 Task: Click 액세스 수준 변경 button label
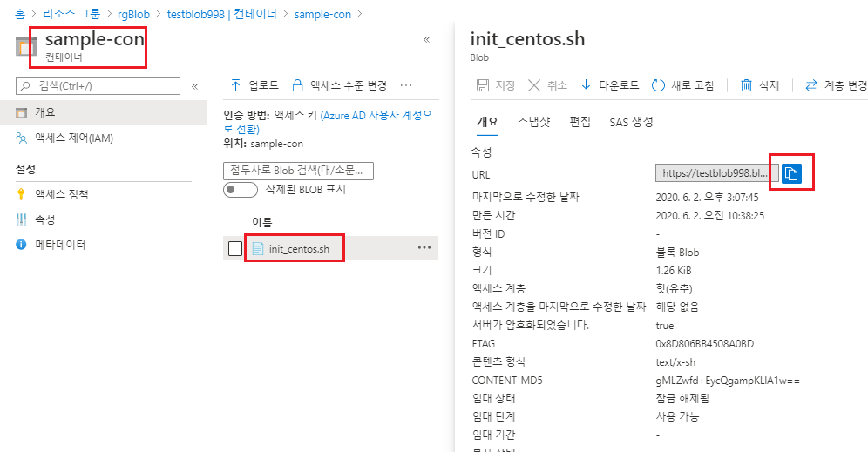coord(349,85)
